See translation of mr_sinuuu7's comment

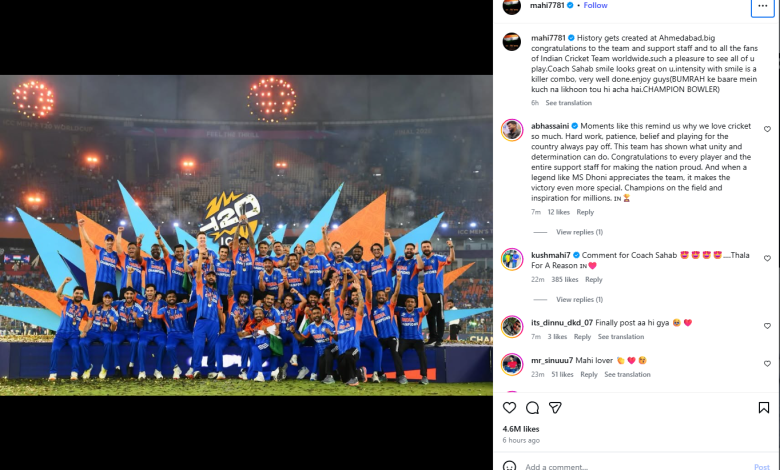click(x=627, y=375)
